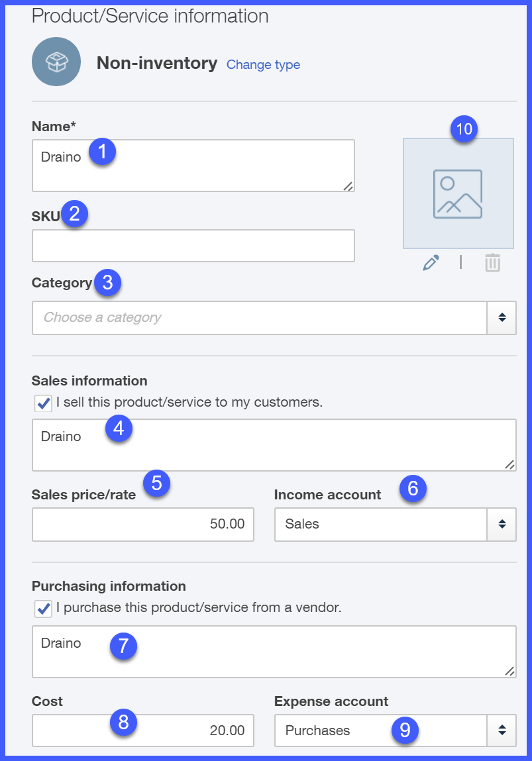Click the annotation marker number 10
Viewport: 532px width, 761px height.
464,129
